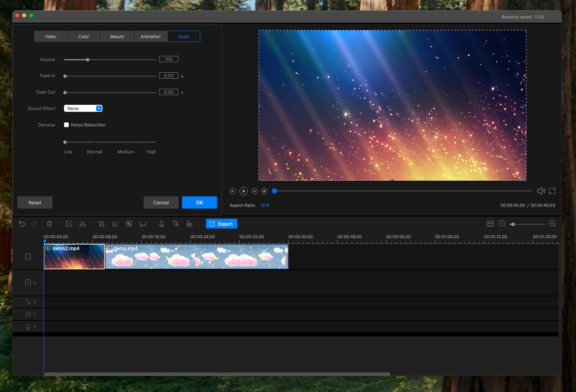Screen dimensions: 576x392
Task: Enter fullscreen preview mode
Action: (552, 191)
